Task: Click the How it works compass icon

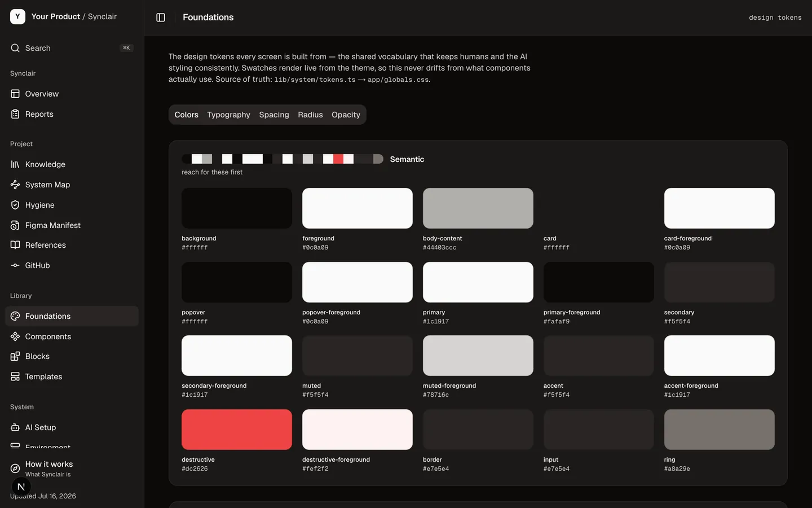Action: click(x=15, y=468)
